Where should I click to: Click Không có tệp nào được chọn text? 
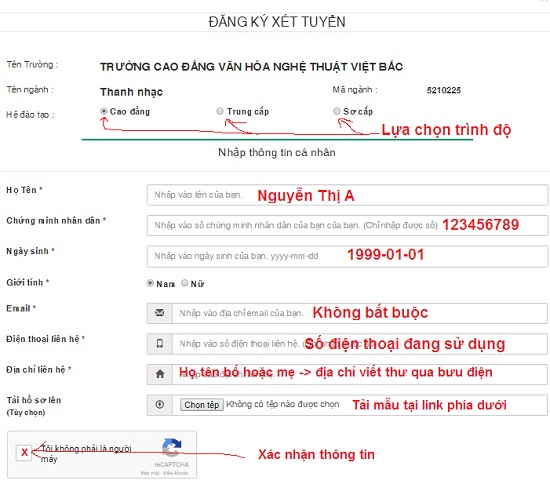283,404
